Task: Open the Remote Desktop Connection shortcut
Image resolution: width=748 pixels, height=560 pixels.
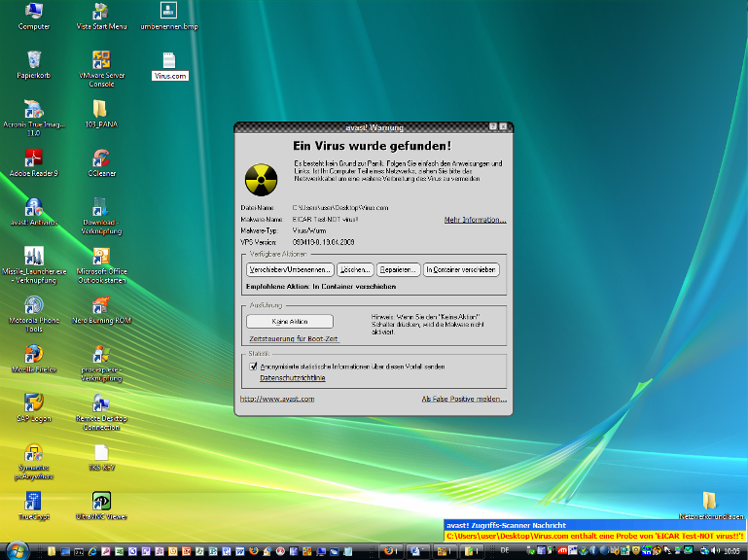Action: tap(101, 412)
